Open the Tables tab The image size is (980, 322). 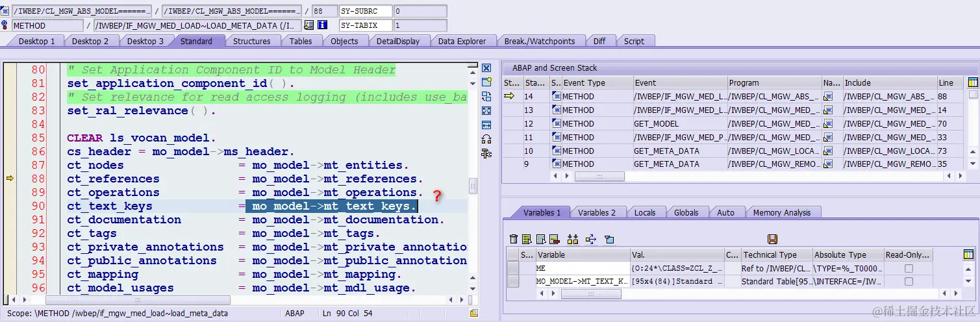pos(301,41)
